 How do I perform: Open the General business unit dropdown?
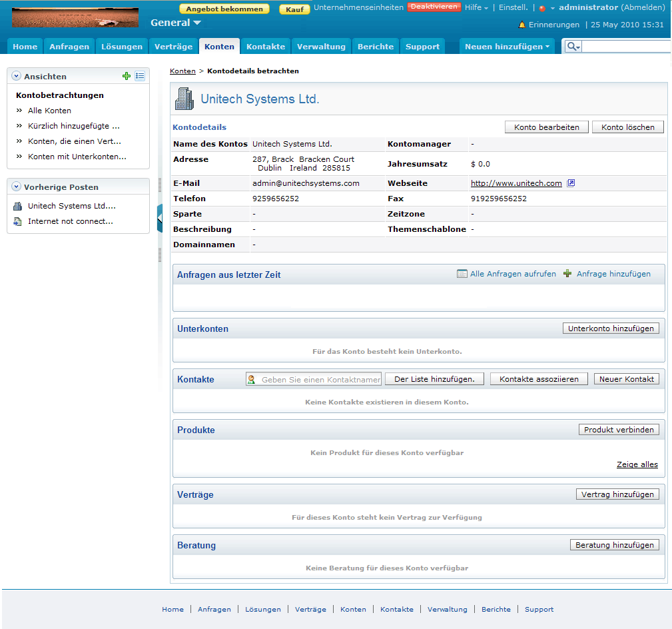click(175, 23)
